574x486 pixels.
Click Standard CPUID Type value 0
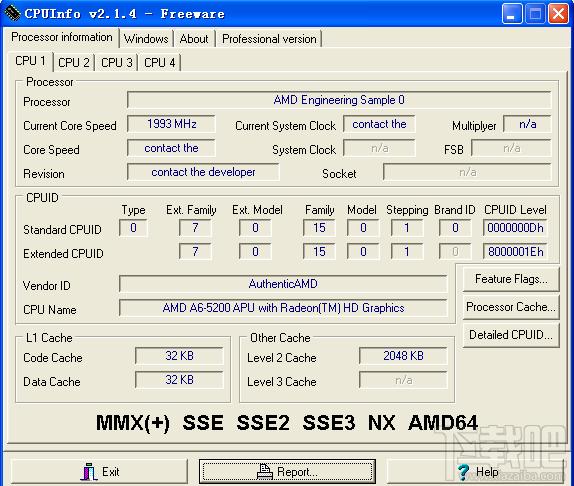133,228
